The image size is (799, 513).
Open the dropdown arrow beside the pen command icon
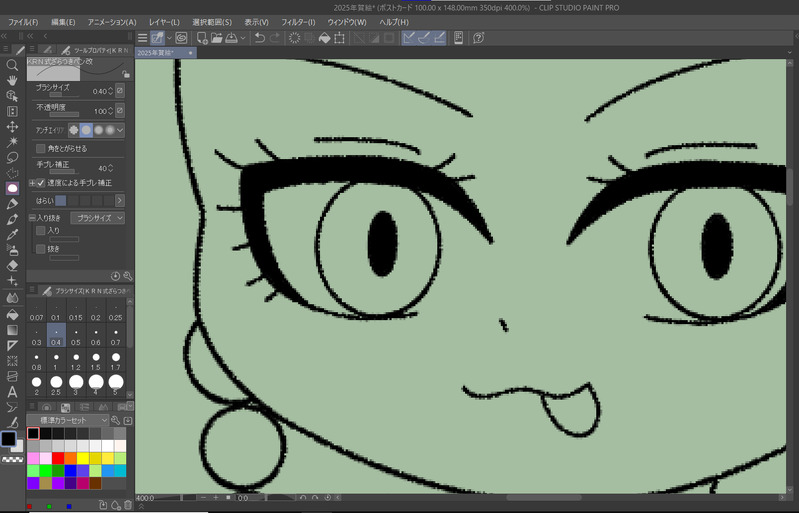(x=169, y=38)
